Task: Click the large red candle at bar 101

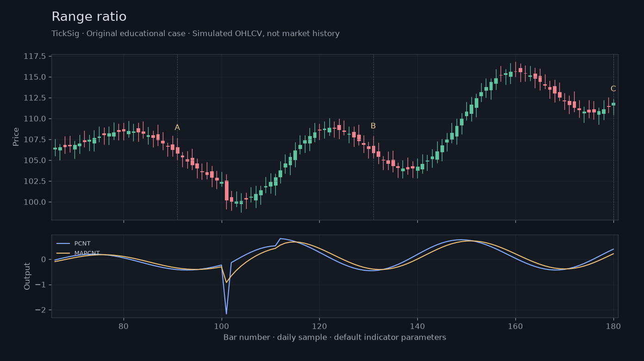Action: click(227, 190)
